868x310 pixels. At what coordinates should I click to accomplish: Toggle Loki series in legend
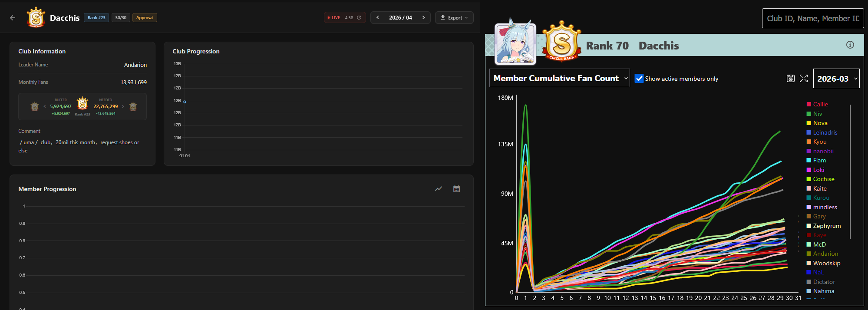[815, 170]
